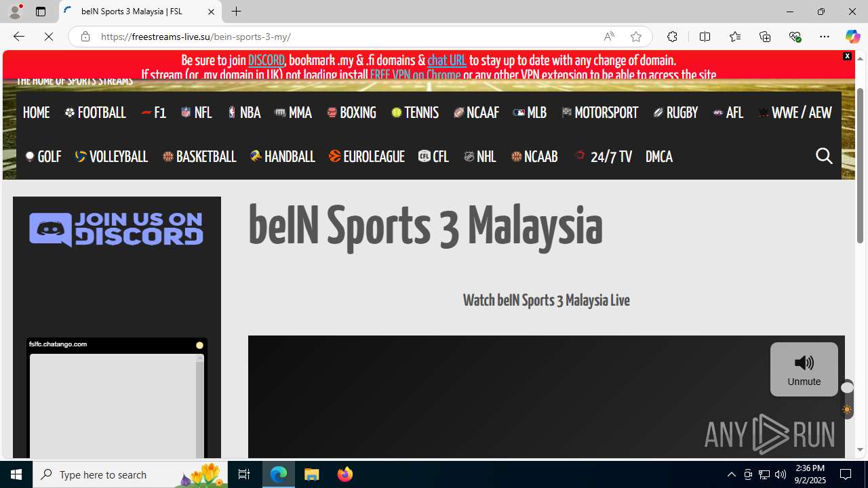This screenshot has height=488, width=868.
Task: Open the HOME menu item
Action: 36,113
